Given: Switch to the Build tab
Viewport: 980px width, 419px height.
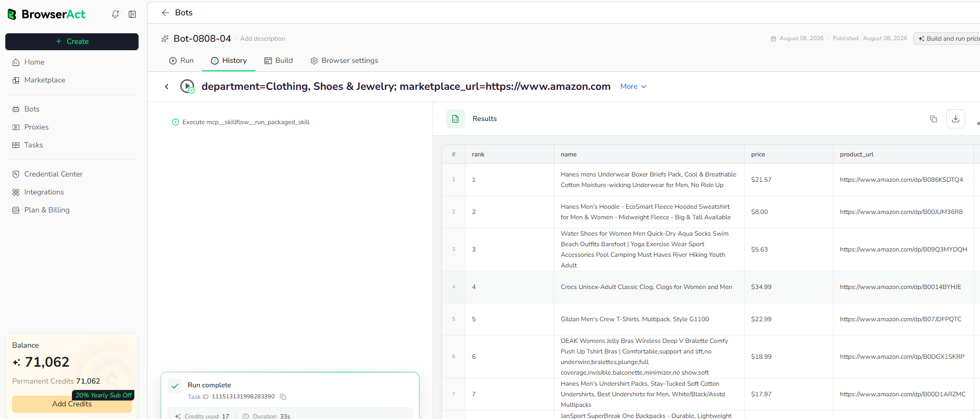Looking at the screenshot, I should coord(278,61).
